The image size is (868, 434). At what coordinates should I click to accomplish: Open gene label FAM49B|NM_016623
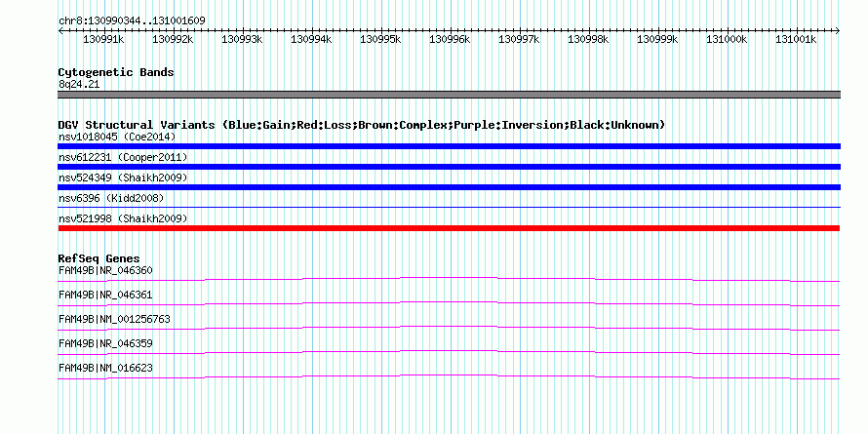(105, 368)
